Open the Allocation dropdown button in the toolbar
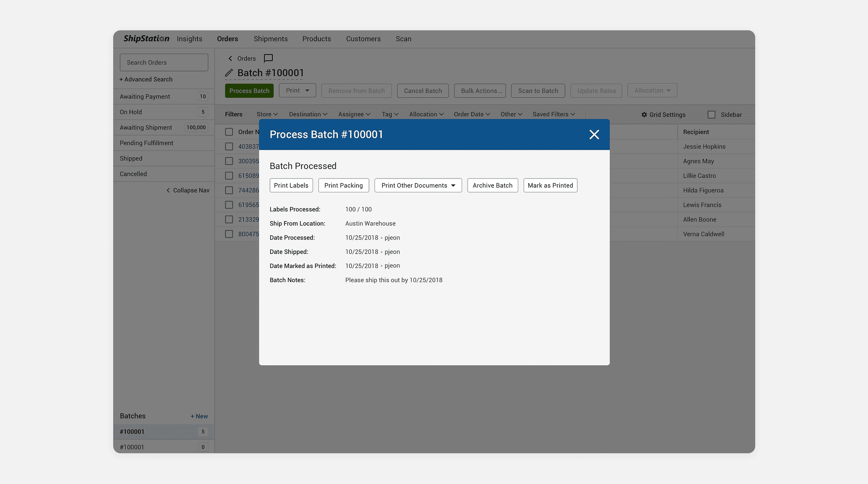The height and width of the screenshot is (484, 868). [652, 91]
